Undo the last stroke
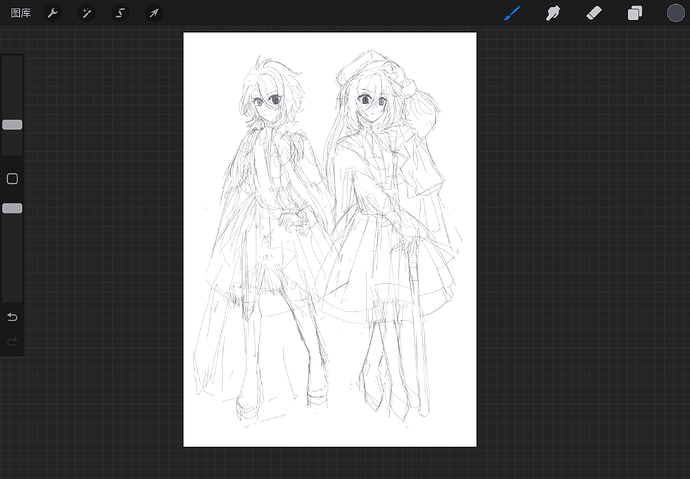This screenshot has width=690, height=479. tap(12, 317)
